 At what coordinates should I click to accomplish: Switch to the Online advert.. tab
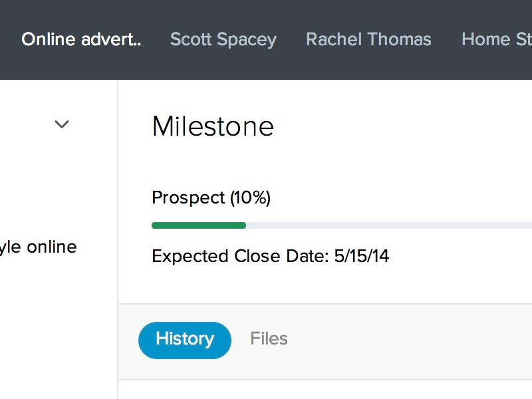(81, 40)
